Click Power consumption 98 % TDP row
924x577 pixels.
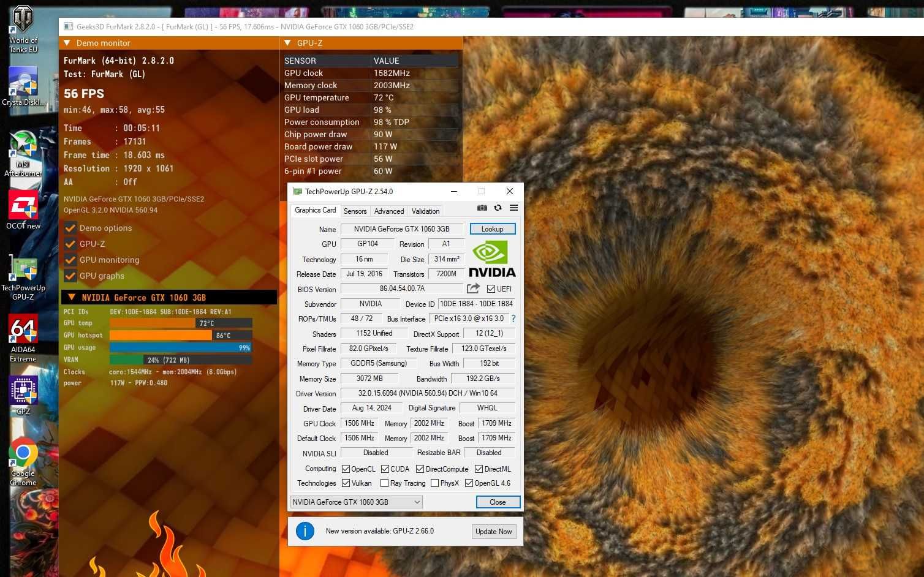(371, 122)
